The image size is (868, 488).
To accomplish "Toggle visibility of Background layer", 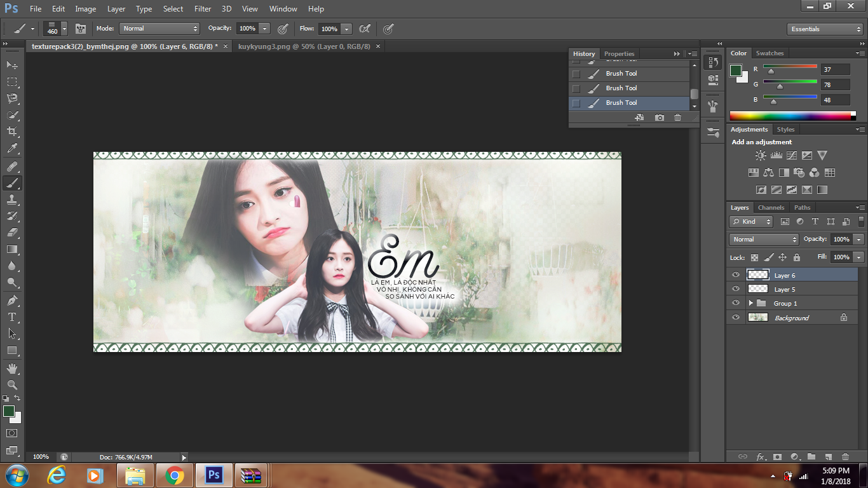I will (x=736, y=318).
